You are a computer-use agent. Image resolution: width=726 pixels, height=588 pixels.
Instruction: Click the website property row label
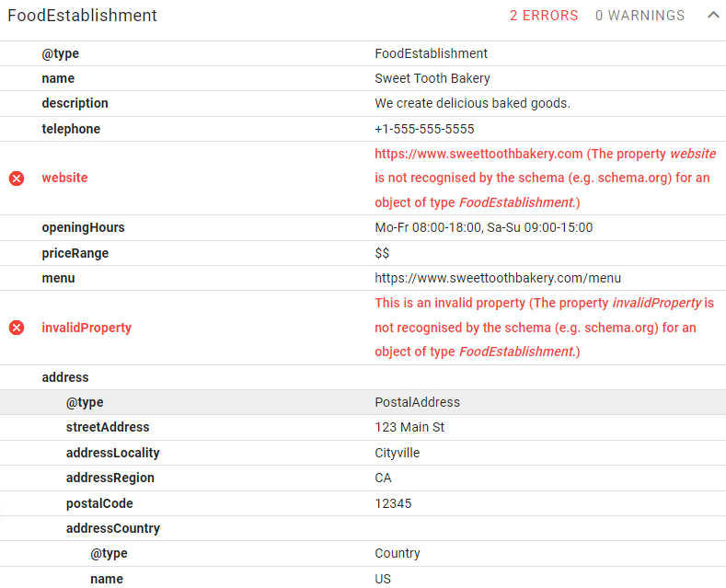pos(64,178)
